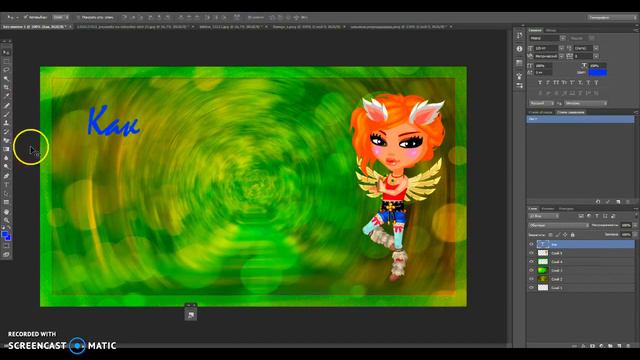640x360 pixels.
Task: Click the foreground color swatch in toolbox
Action: pos(4,235)
